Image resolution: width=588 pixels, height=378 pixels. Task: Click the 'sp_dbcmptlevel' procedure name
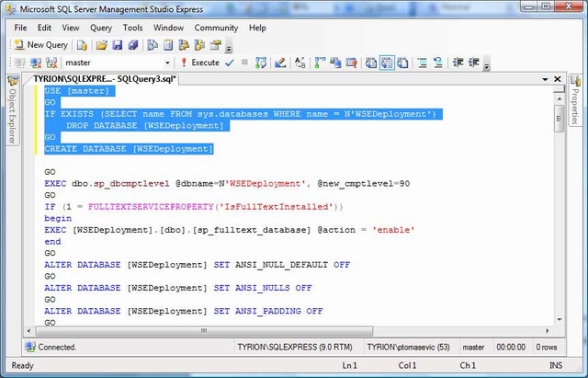click(x=131, y=184)
